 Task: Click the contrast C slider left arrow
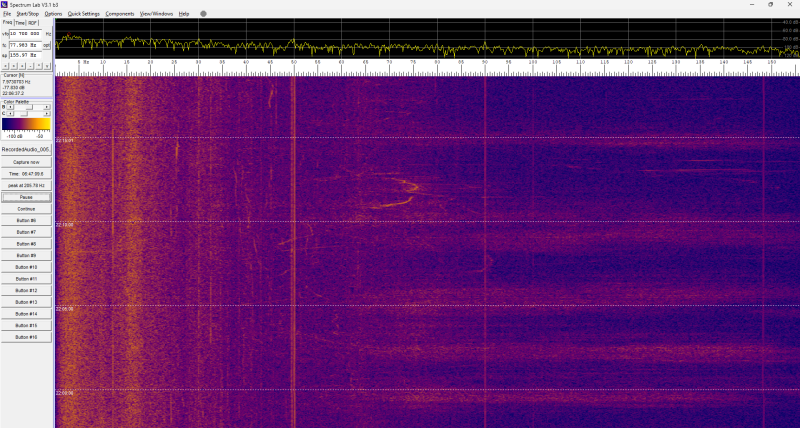coord(10,114)
